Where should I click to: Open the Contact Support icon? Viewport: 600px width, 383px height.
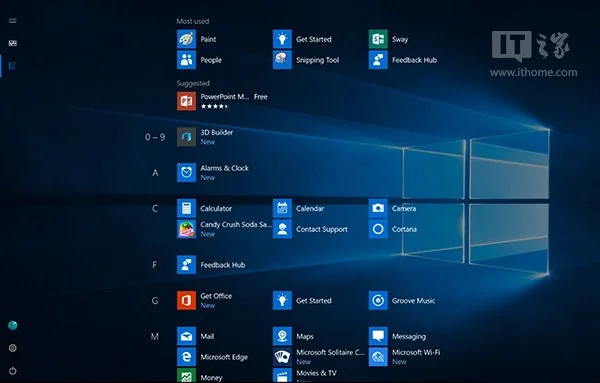coord(282,229)
